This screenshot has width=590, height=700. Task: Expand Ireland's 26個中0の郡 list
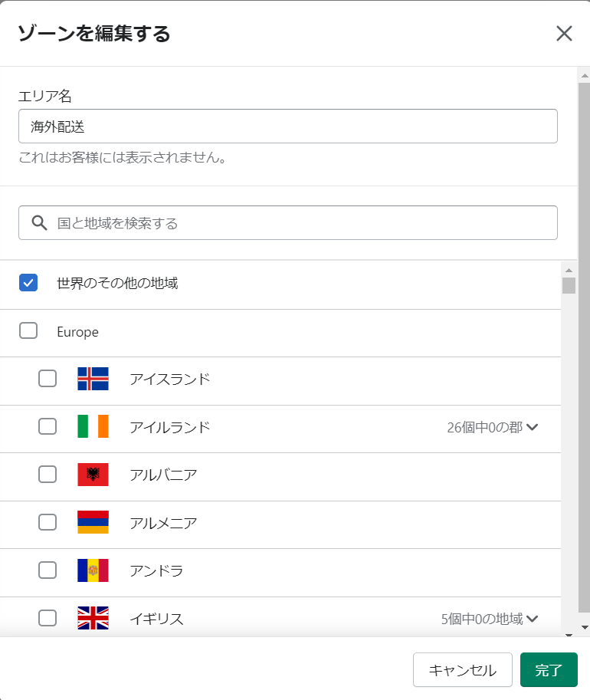pyautogui.click(x=493, y=427)
